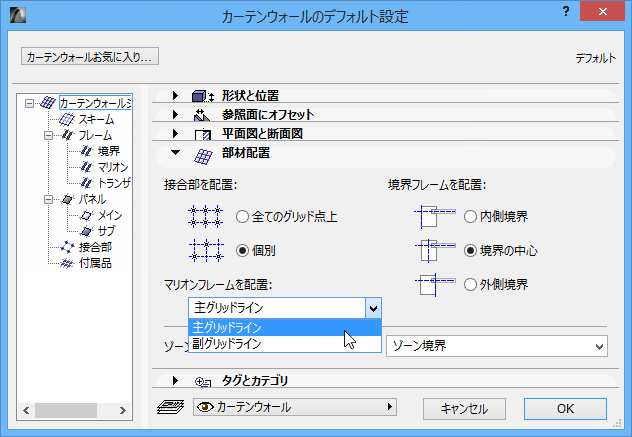Open the トランザム frame settings page
The image size is (632, 437).
point(114,183)
